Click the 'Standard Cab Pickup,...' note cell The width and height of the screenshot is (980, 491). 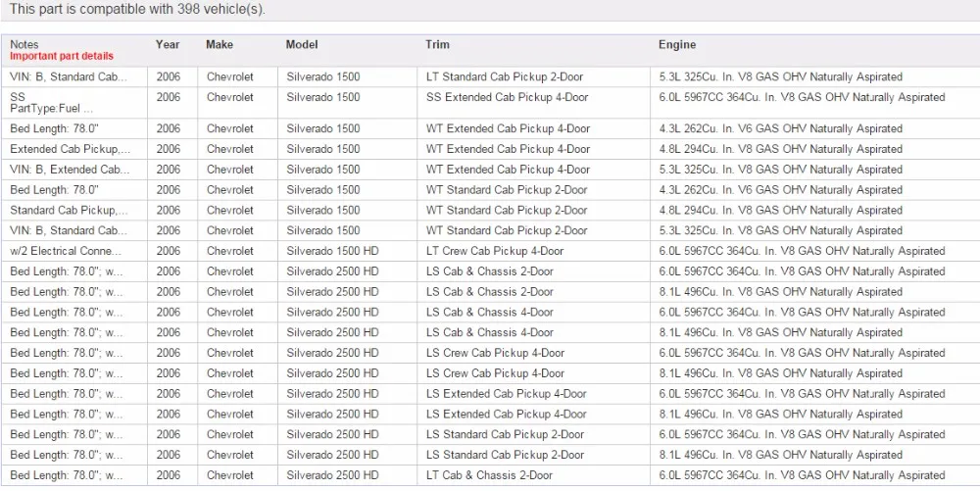[x=69, y=211]
